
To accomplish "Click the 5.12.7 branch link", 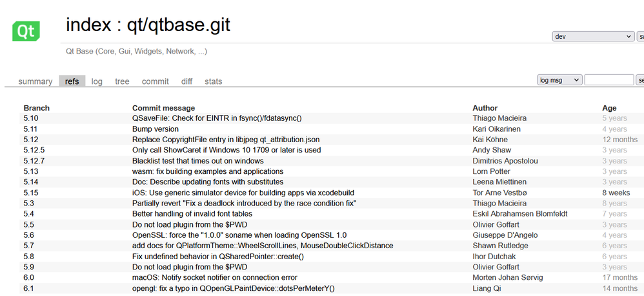I will click(x=34, y=161).
